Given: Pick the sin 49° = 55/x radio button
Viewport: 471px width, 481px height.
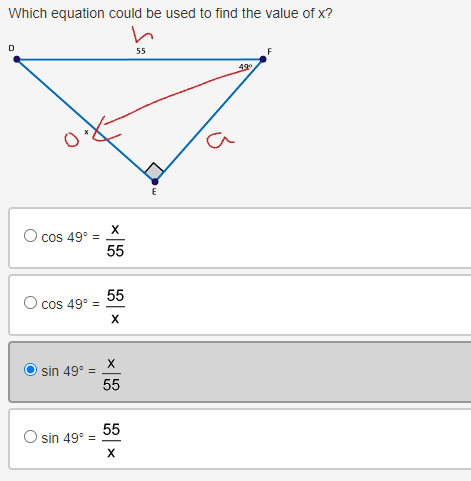Looking at the screenshot, I should coord(30,437).
